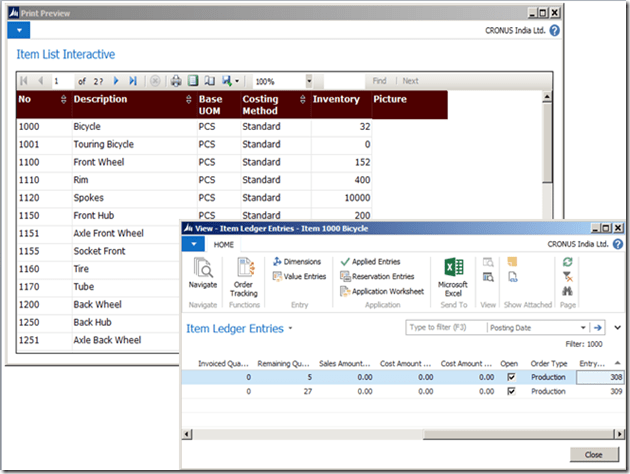Toggle Open checkbox for entry 308

[513, 378]
